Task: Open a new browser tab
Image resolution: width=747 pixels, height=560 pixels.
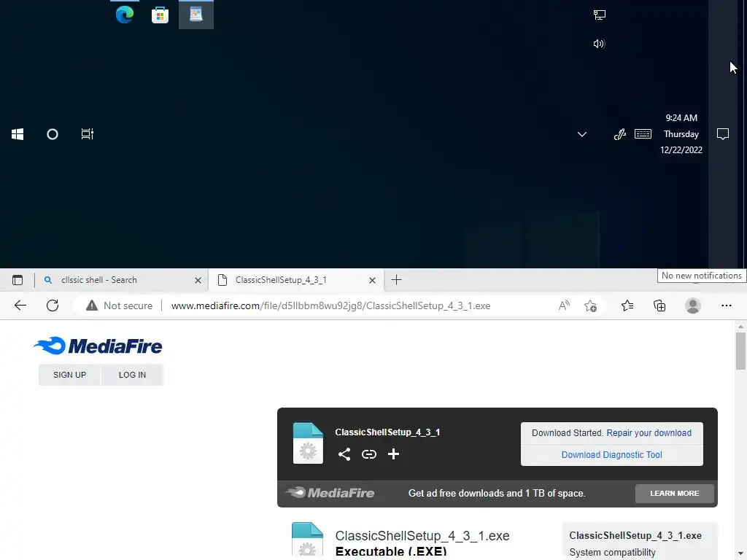Action: click(x=396, y=280)
